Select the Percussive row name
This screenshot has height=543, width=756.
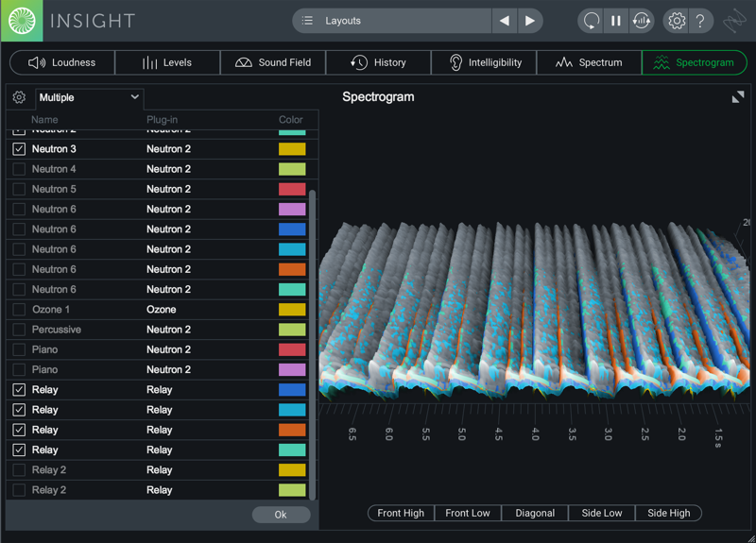[57, 330]
